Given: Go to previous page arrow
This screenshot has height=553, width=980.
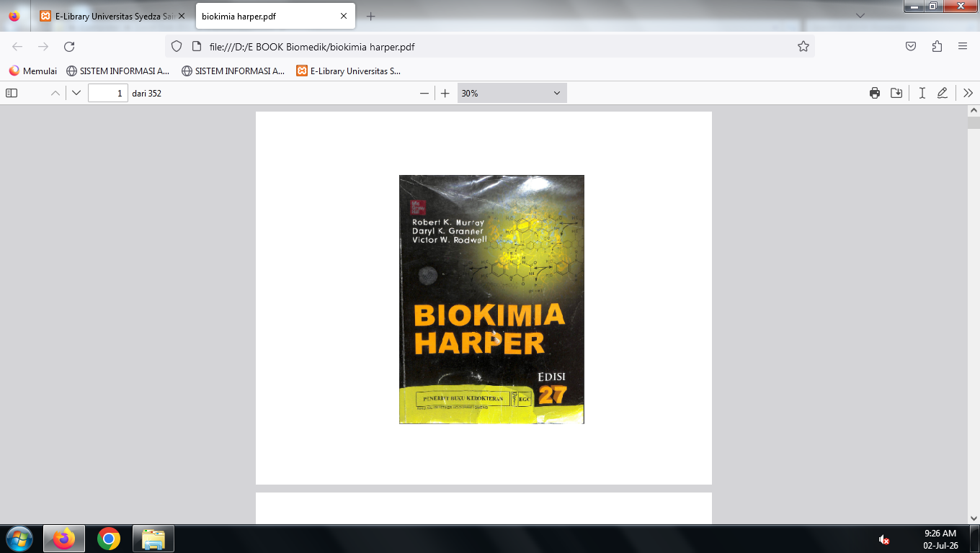Looking at the screenshot, I should coord(55,93).
